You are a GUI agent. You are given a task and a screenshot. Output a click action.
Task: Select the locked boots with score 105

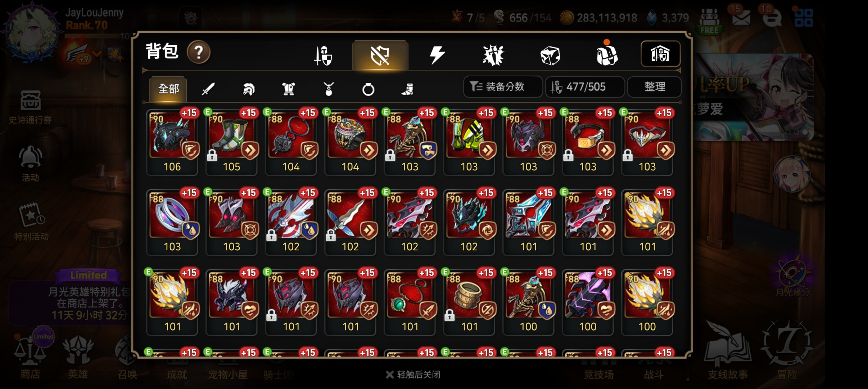click(232, 142)
